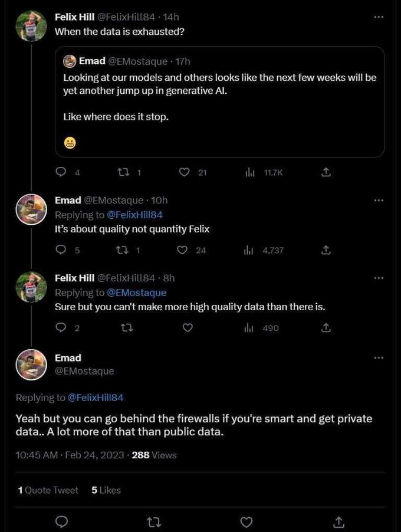This screenshot has height=532, width=401.
Task: Open reply count on Felix Hill's second tweet
Action: pos(61,328)
